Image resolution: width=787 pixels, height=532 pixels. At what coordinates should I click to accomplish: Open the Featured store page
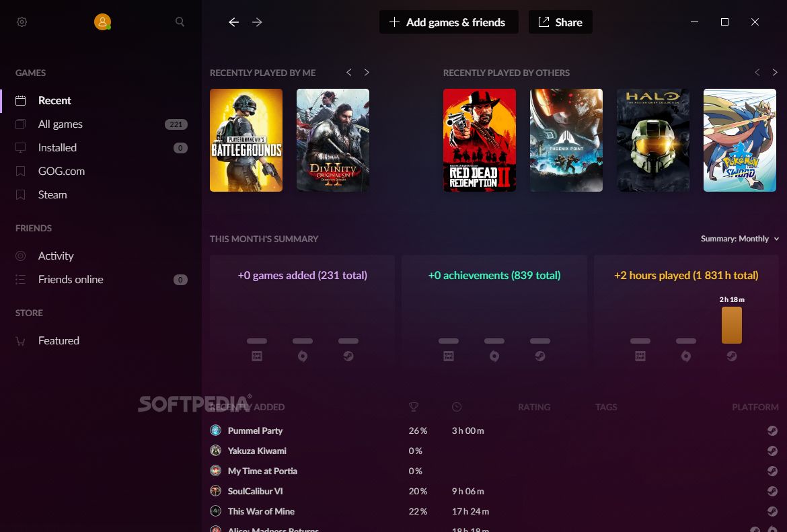[100, 341]
